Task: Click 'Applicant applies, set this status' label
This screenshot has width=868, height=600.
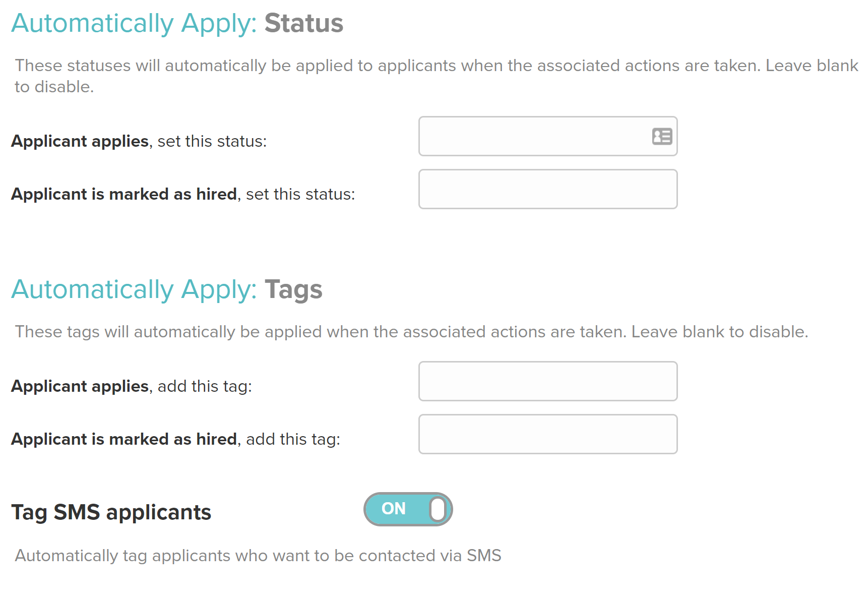Action: 139,141
